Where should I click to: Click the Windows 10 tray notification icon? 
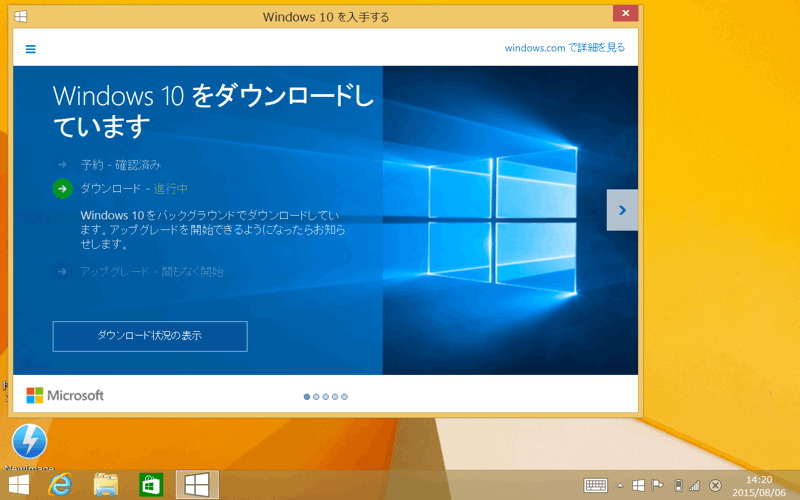pyautogui.click(x=638, y=485)
